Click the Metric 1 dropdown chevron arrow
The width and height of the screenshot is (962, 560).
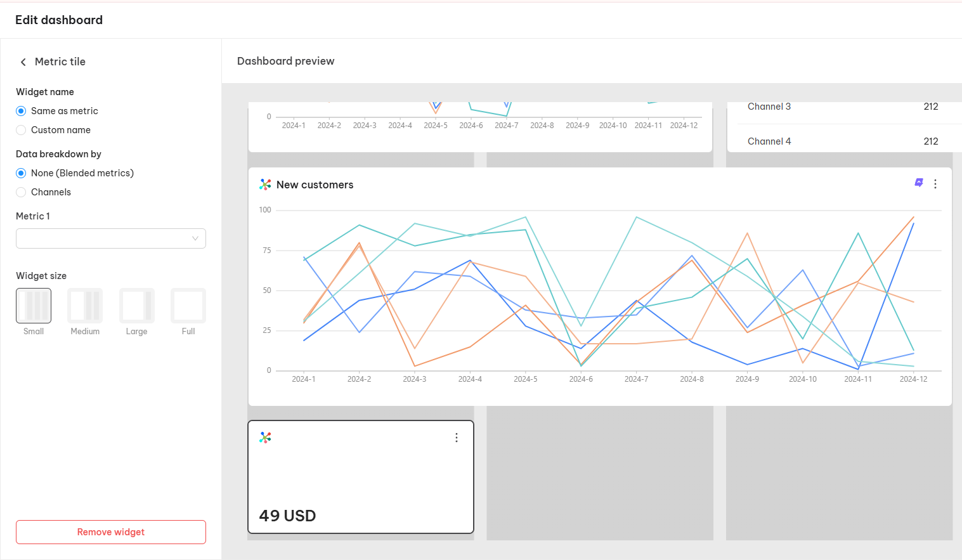195,238
